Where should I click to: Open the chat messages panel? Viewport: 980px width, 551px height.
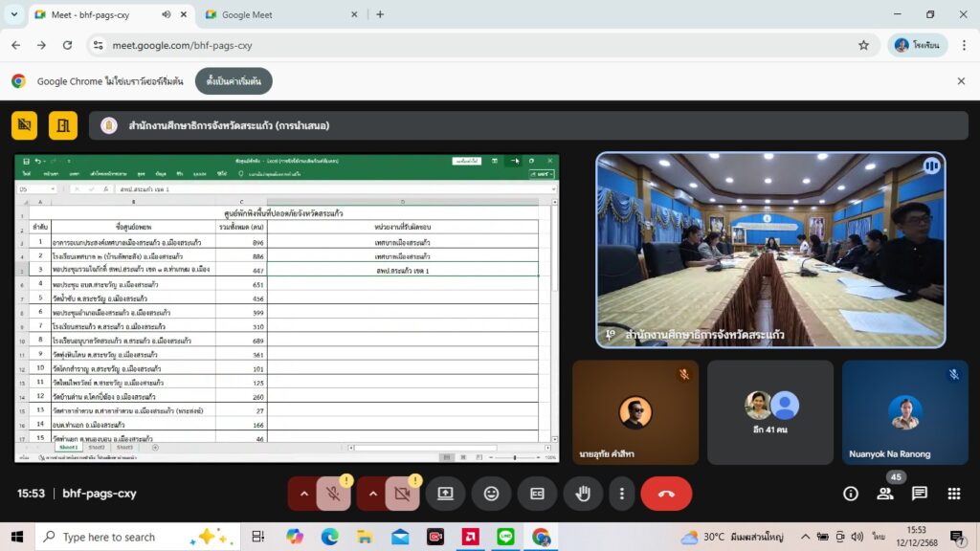point(919,494)
